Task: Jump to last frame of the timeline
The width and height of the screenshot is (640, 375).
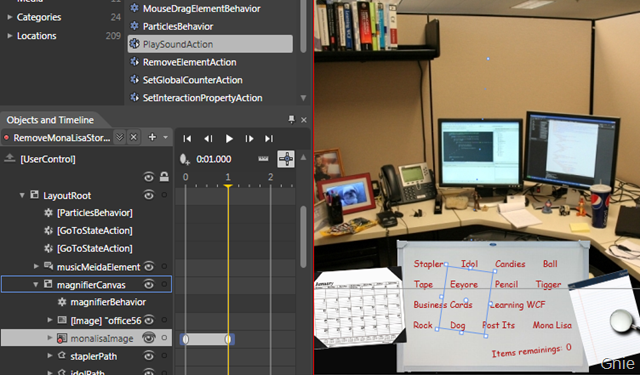Action: coord(269,139)
